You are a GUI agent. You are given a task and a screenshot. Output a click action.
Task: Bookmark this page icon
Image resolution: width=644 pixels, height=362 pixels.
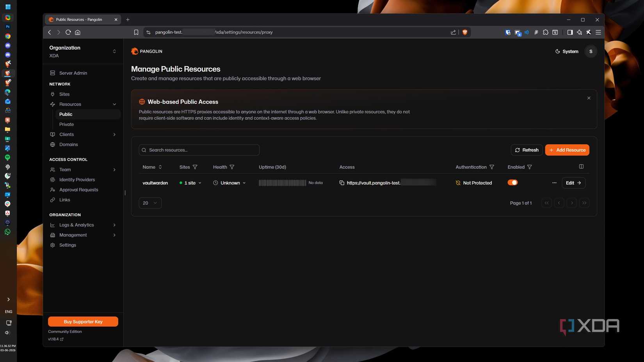tap(136, 32)
